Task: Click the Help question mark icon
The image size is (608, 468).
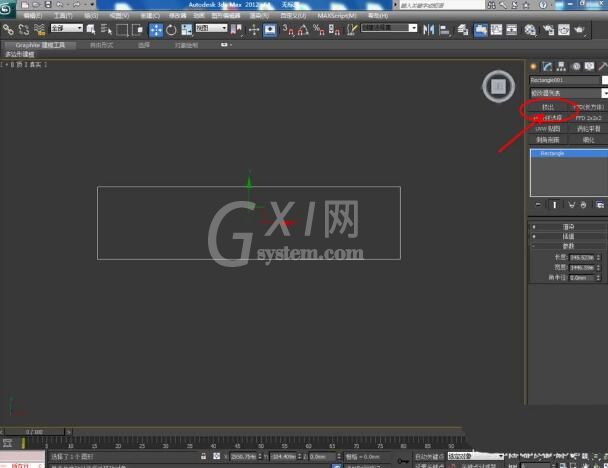Action: tap(543, 5)
